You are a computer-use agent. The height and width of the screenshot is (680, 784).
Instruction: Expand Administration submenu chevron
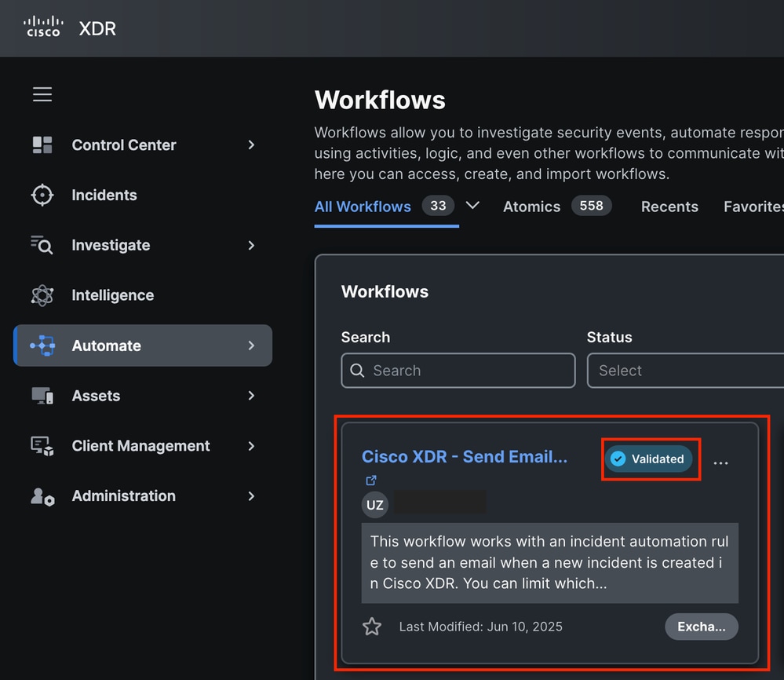pyautogui.click(x=251, y=495)
